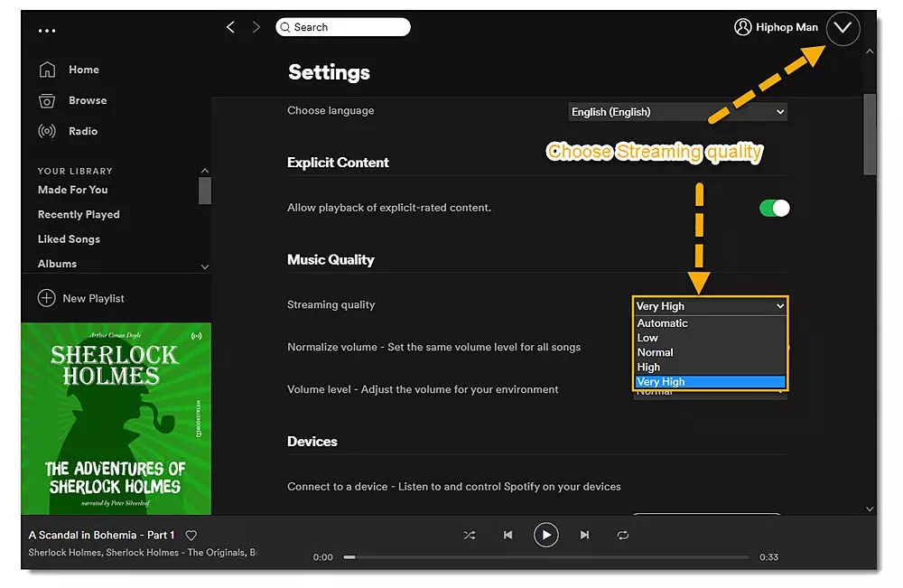Select High streaming quality
903x588 pixels.
pos(710,368)
